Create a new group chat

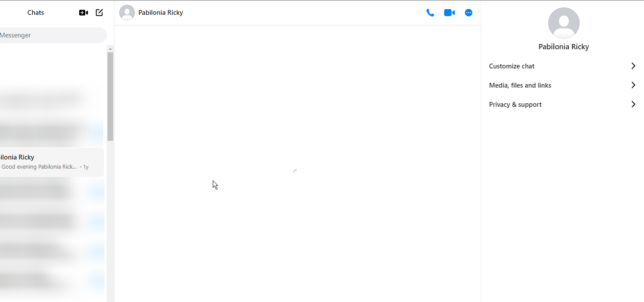(83, 13)
